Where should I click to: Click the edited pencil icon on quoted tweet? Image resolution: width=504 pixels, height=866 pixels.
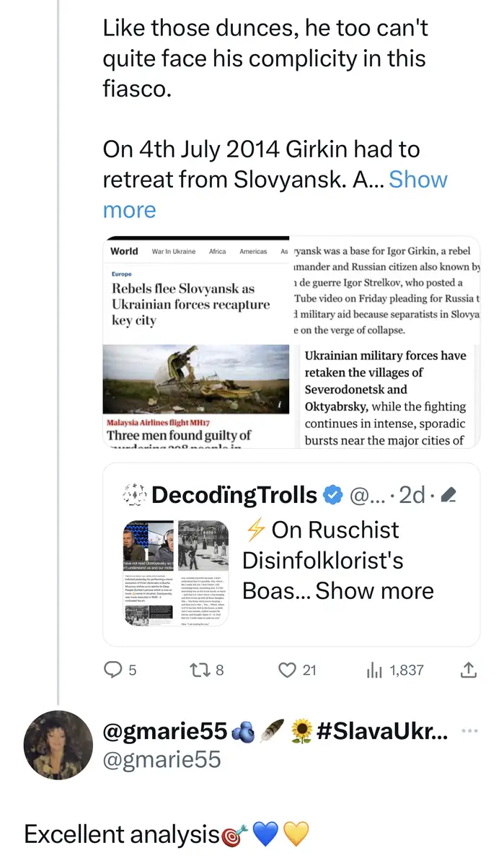(x=448, y=495)
